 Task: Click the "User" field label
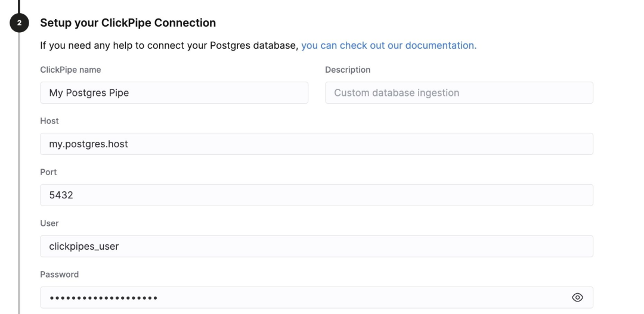click(49, 223)
